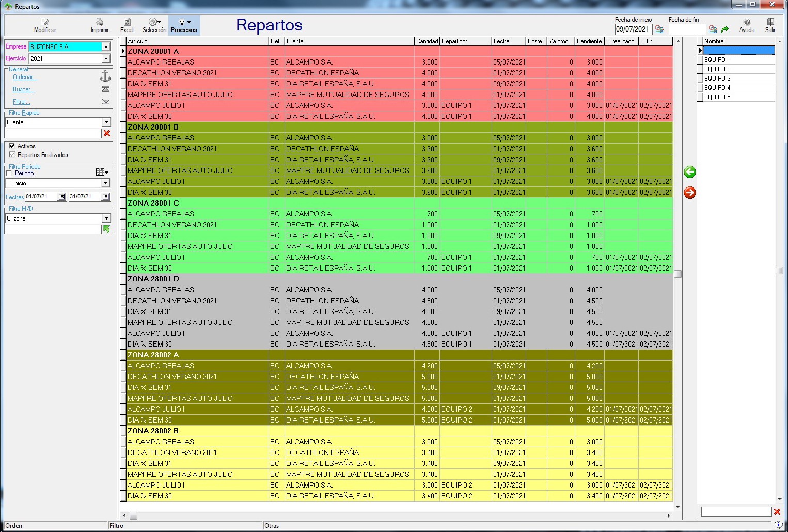Select the ZONA 28001 C header row
The height and width of the screenshot is (532, 788).
pyautogui.click(x=400, y=203)
